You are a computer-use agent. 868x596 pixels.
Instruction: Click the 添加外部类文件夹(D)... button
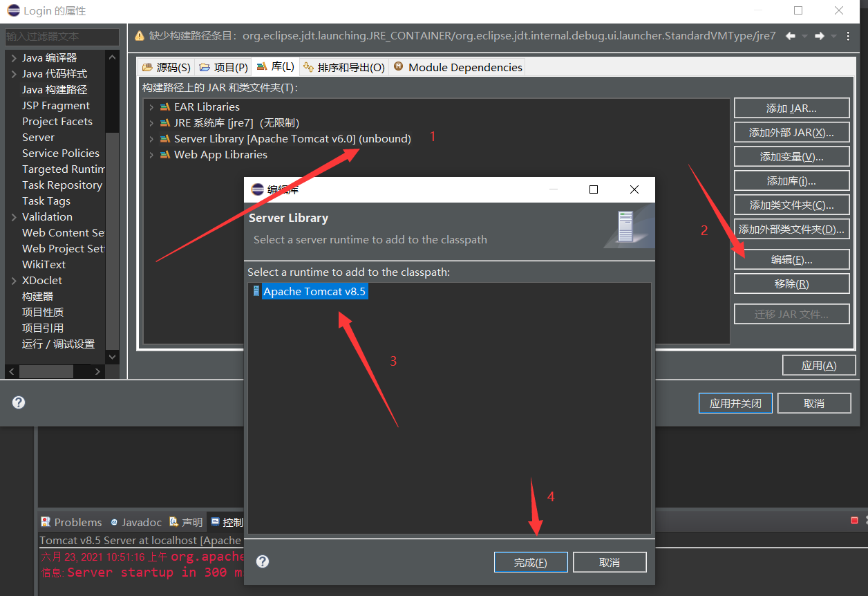pos(791,229)
